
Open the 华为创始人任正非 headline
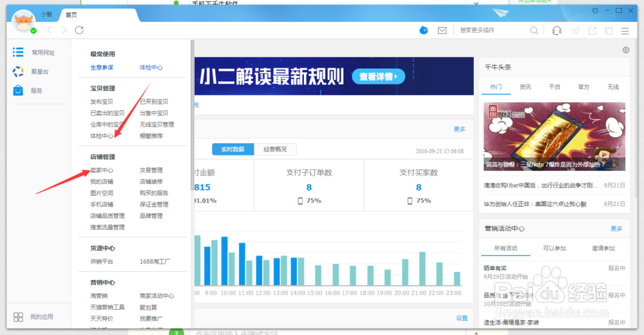pyautogui.click(x=535, y=204)
